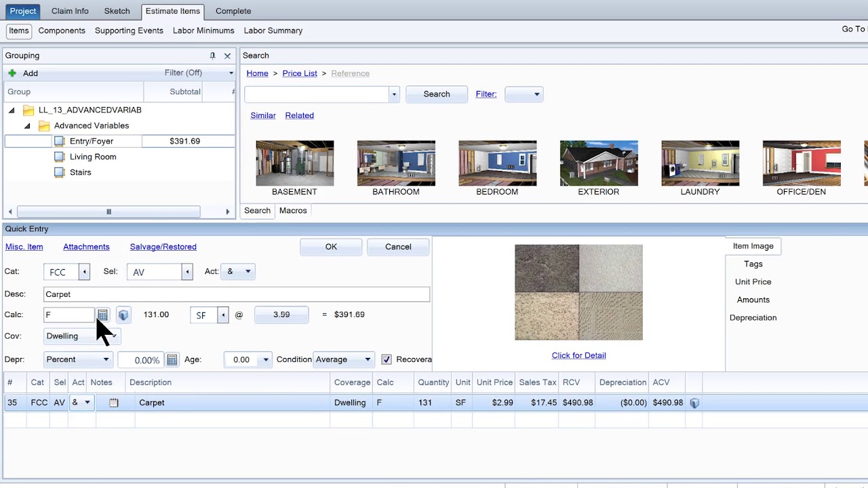Click the Grouping horizontal scrollbar thumb
The width and height of the screenshot is (868, 488).
point(108,211)
